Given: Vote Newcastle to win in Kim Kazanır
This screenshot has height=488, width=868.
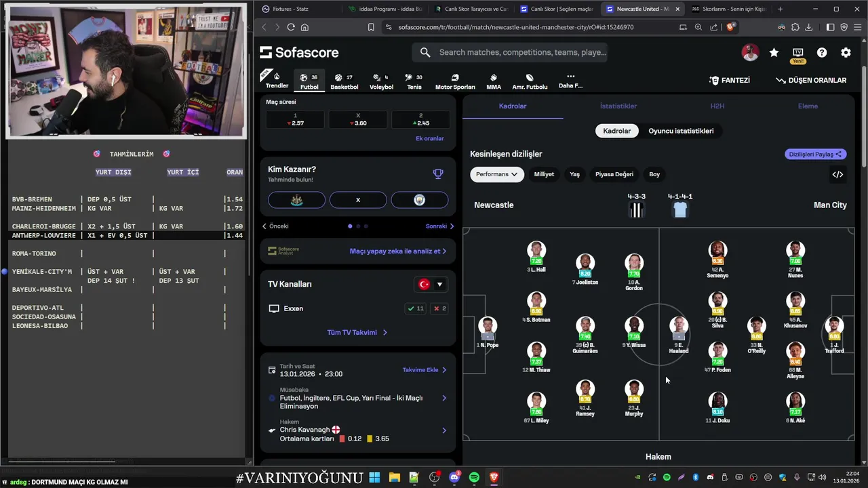Looking at the screenshot, I should pos(296,200).
